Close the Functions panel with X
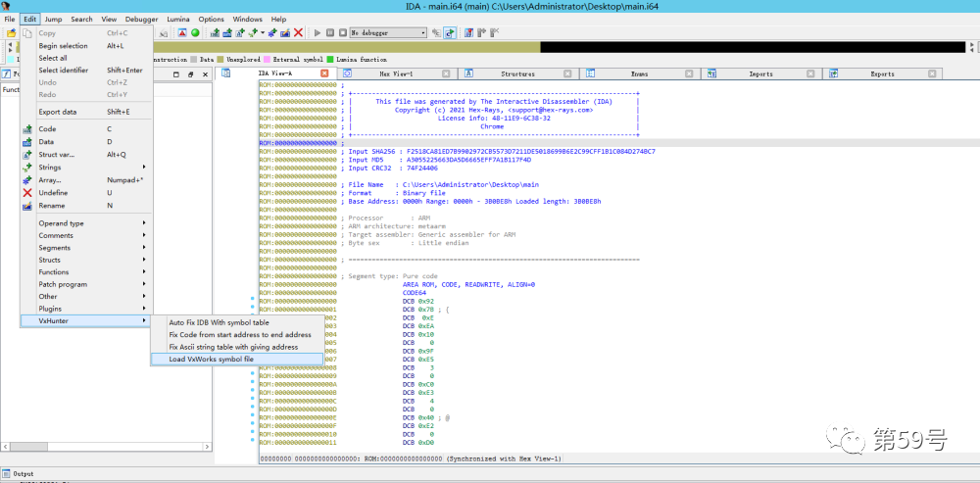 (x=204, y=74)
